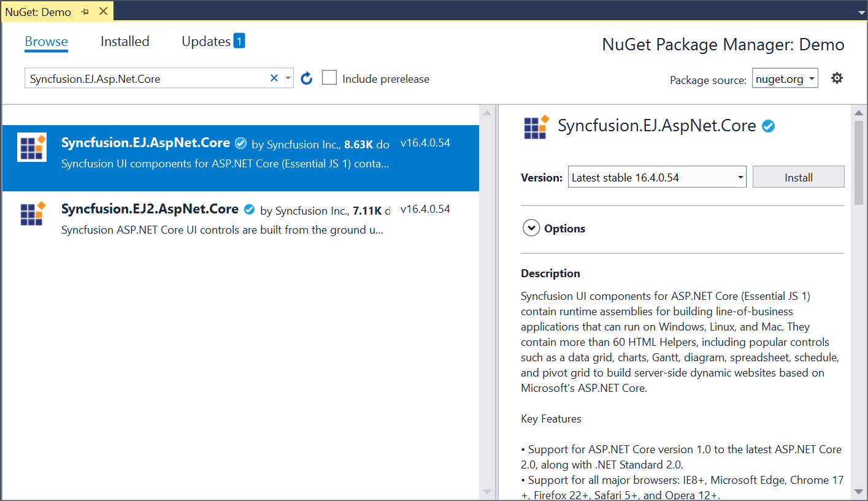This screenshot has height=501, width=868.
Task: Click the Install button for Syncfusion.EJ.AspNet.Core
Action: coord(798,177)
